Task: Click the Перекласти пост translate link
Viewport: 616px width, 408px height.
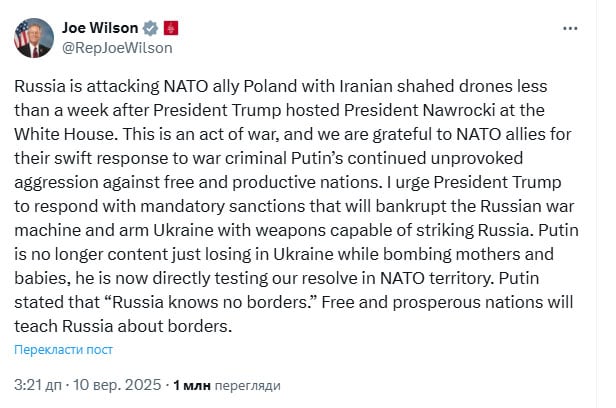Action: coord(63,349)
